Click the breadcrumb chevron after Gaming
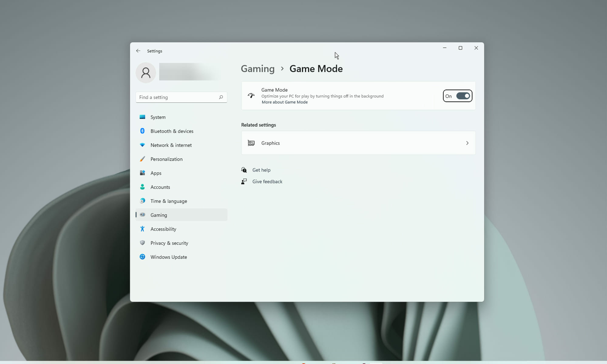Image resolution: width=607 pixels, height=364 pixels. pos(282,69)
